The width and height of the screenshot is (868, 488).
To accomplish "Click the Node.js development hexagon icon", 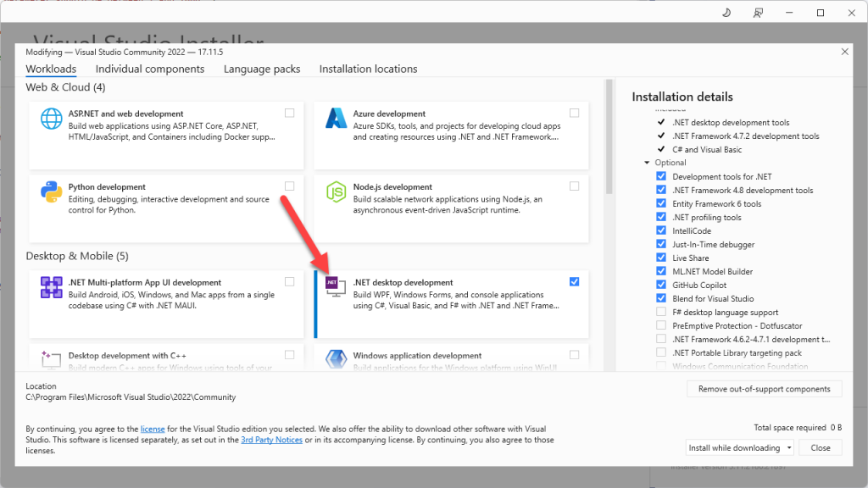I will tap(336, 192).
